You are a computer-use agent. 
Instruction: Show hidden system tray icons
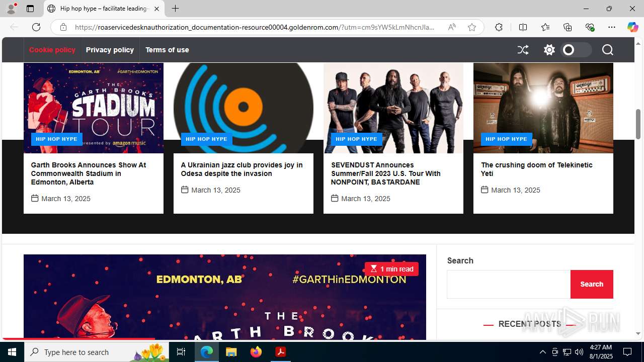point(542,352)
